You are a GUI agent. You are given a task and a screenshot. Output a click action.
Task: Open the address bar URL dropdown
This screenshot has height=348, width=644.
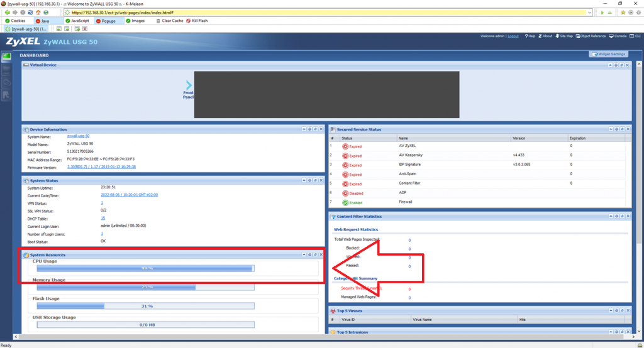tap(589, 13)
